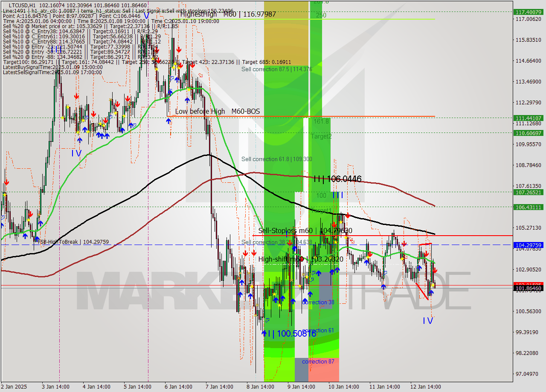The image size is (546, 392).
Task: Select the 102.90520 price axis value
Action: (529, 269)
